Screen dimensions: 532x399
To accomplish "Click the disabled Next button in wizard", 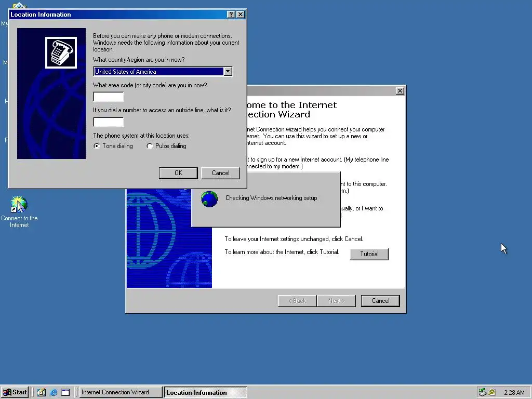I will (336, 301).
